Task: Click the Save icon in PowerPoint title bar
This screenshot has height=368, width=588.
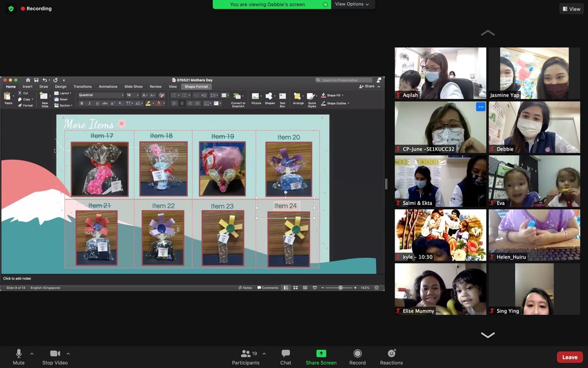Action: click(x=36, y=80)
